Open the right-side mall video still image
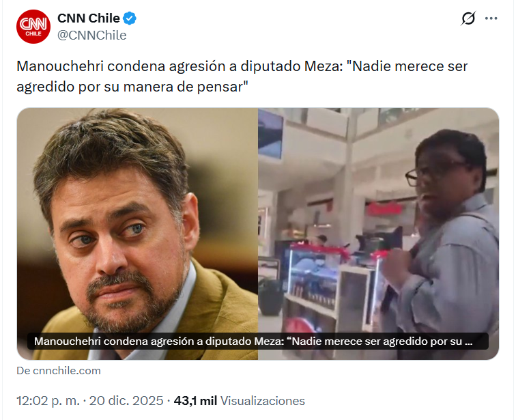 [379, 234]
